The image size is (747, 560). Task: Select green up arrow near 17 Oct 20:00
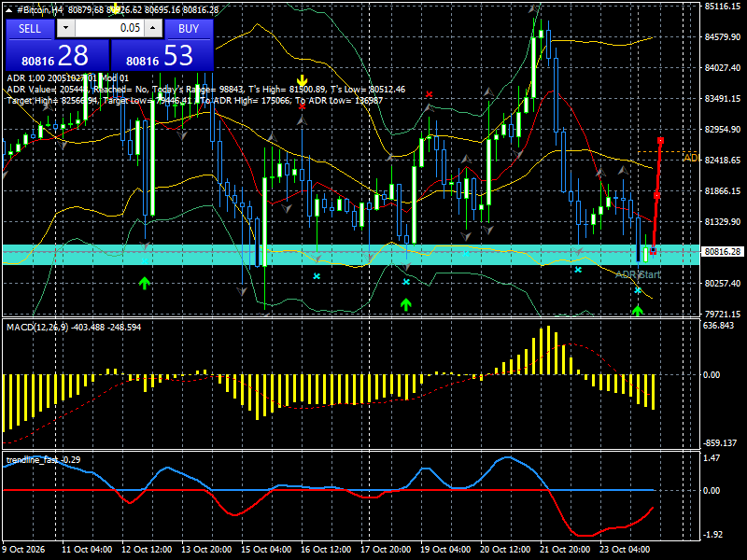click(406, 305)
